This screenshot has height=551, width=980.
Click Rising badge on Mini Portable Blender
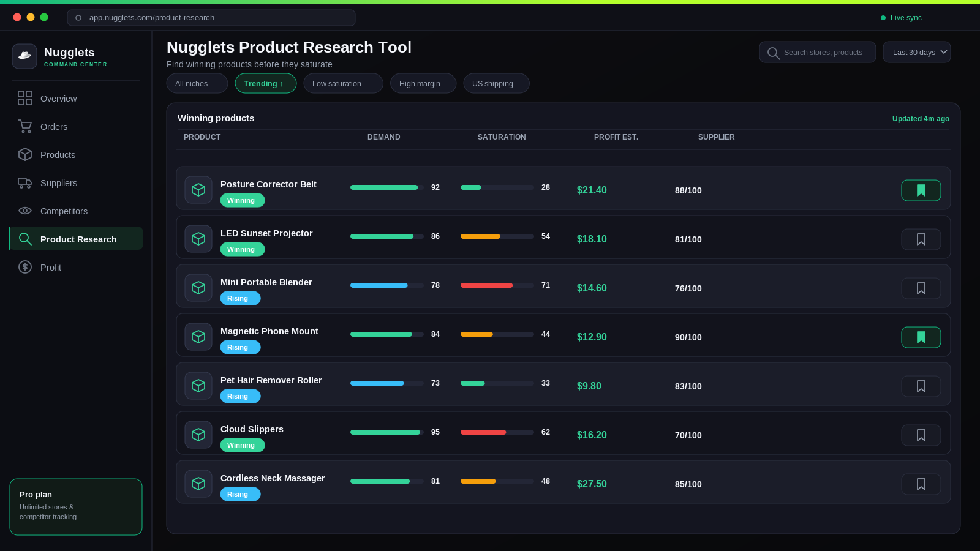coord(240,298)
